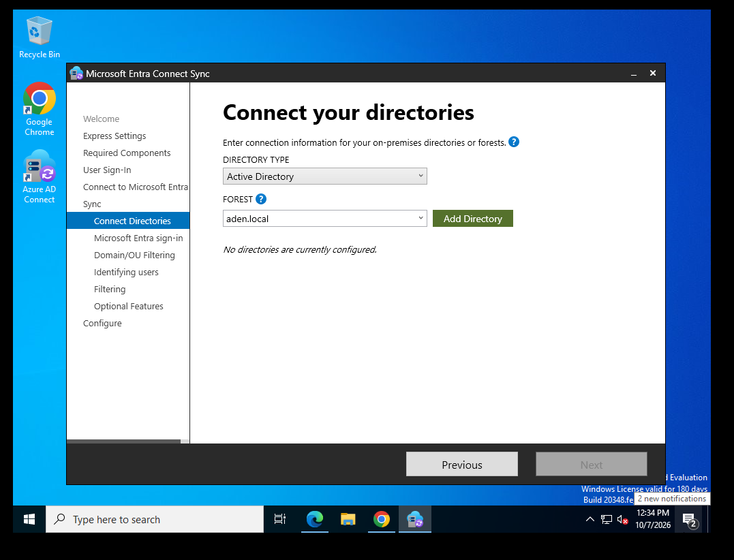
Task: Select Identifying users step
Action: [126, 273]
